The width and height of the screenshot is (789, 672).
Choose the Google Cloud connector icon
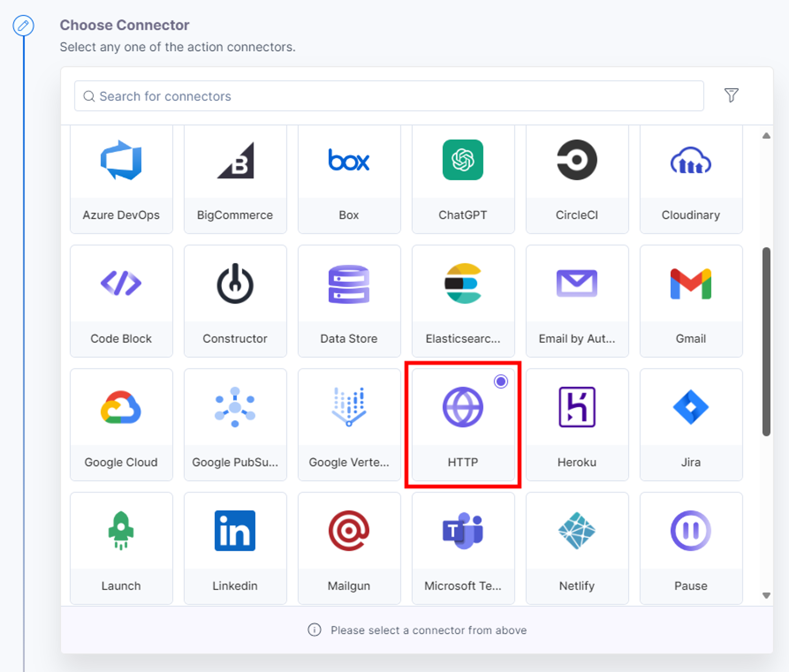pyautogui.click(x=121, y=407)
